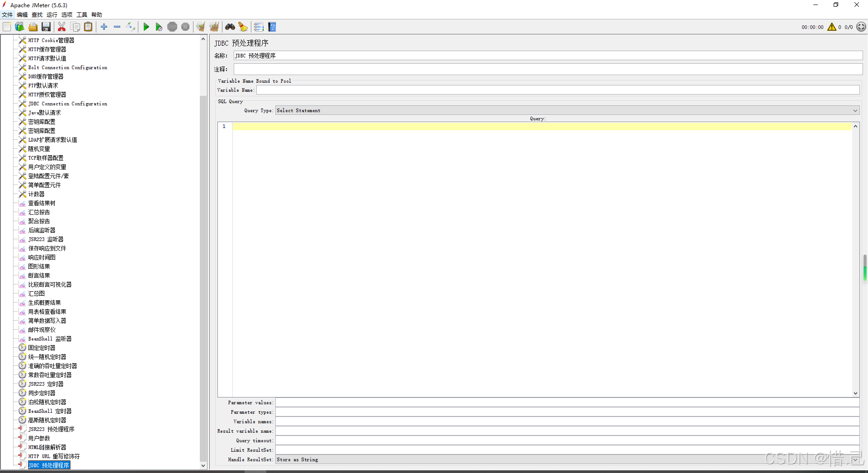The width and height of the screenshot is (868, 473).
Task: Open Search with the binoculars icon
Action: (230, 27)
